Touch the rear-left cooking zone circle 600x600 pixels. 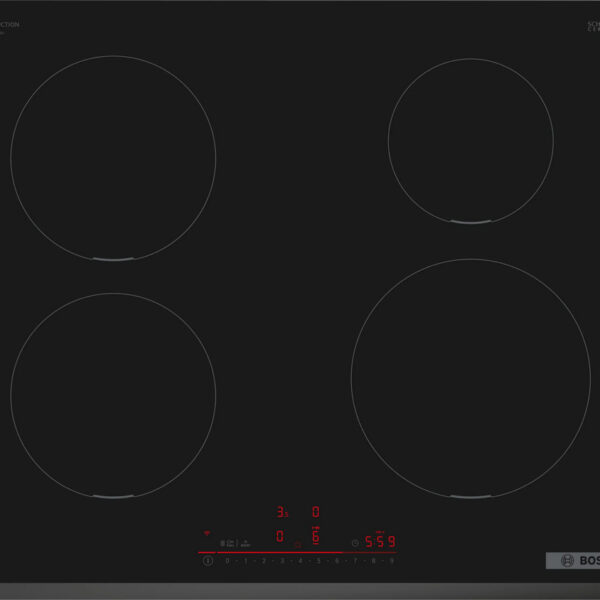[113, 158]
